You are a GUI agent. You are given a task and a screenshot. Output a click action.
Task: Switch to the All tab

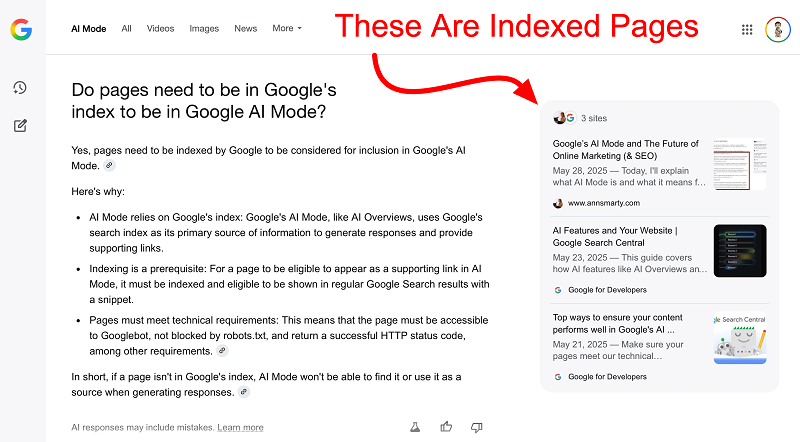(x=126, y=29)
